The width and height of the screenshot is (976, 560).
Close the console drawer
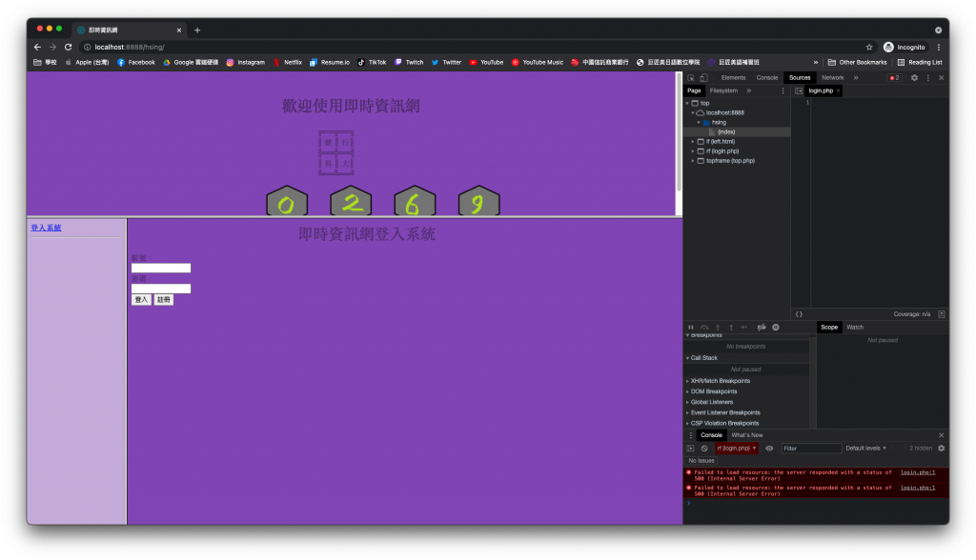tap(941, 435)
